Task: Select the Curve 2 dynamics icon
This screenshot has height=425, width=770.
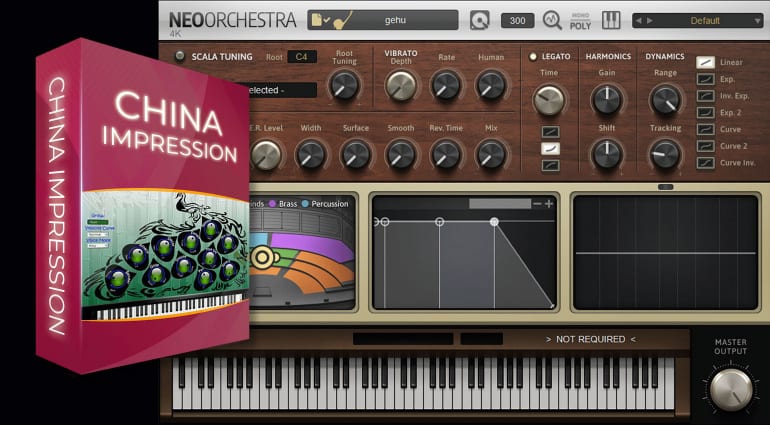Action: coord(705,145)
